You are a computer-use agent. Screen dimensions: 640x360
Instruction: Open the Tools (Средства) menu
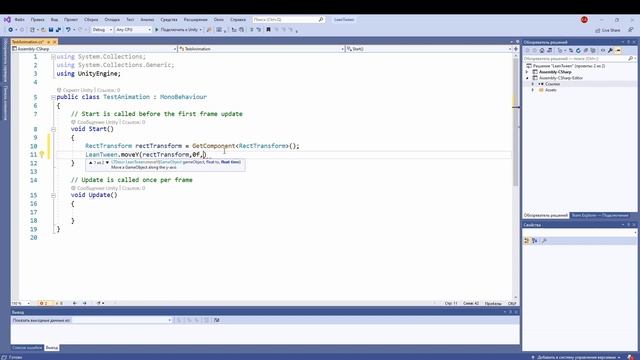coord(169,20)
